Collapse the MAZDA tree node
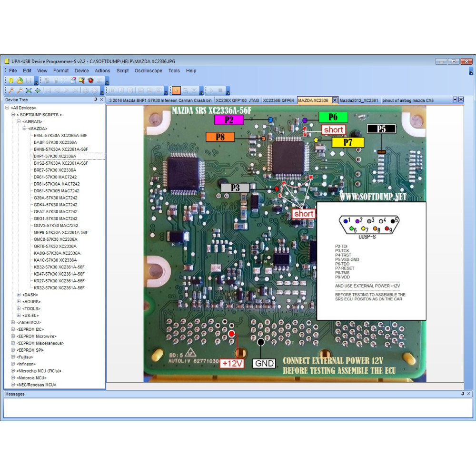Screen dimensions: 476x476 pos(24,129)
